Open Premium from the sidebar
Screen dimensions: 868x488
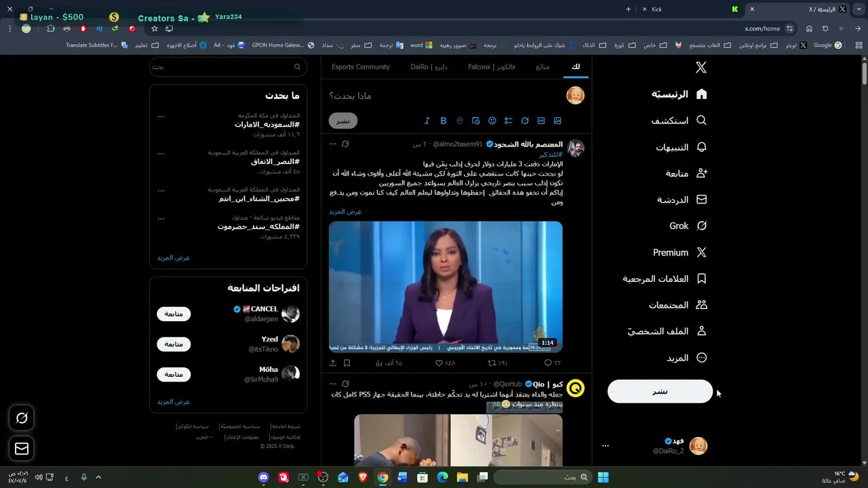click(679, 252)
